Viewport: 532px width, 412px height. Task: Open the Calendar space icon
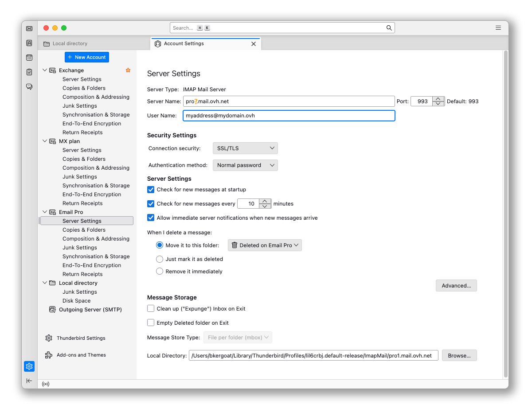(x=29, y=58)
